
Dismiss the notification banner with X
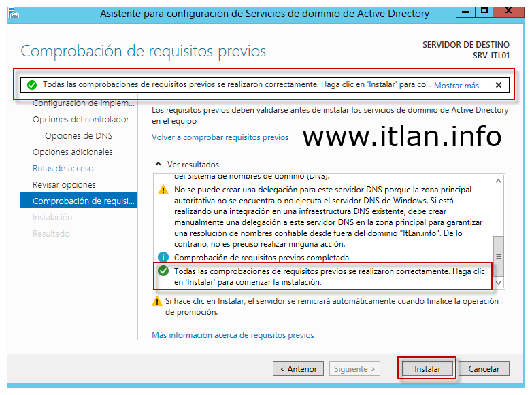(498, 85)
